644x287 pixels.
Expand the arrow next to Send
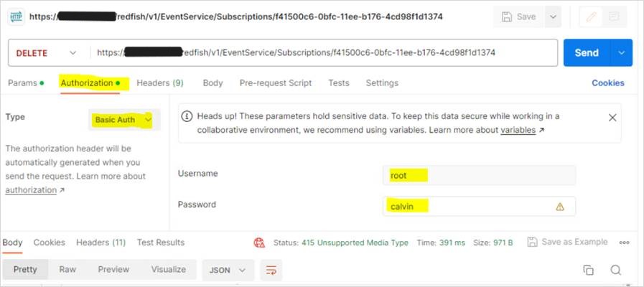(x=621, y=52)
